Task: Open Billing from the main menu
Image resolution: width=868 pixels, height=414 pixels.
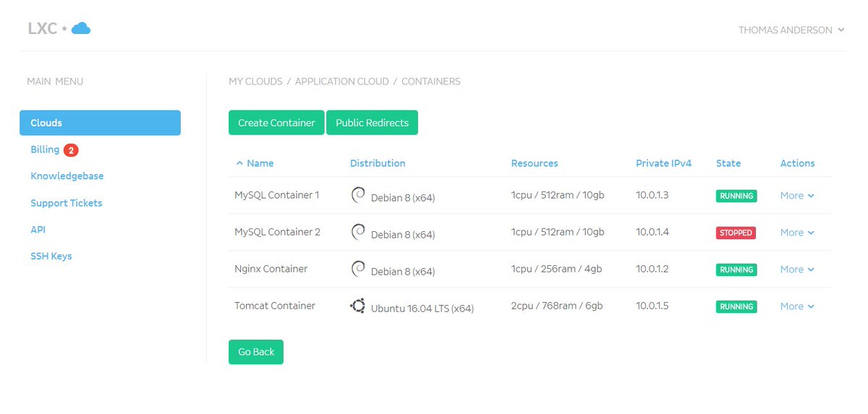Action: (45, 150)
